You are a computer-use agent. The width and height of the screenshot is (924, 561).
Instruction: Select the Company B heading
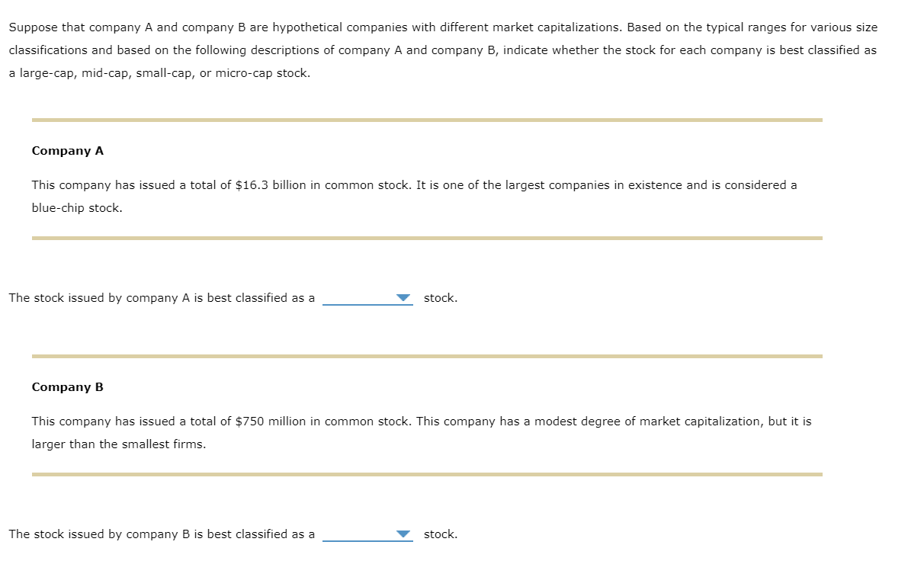(68, 386)
